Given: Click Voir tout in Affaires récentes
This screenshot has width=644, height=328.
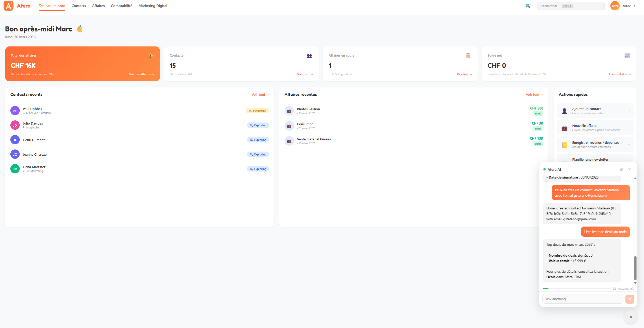Looking at the screenshot, I should [x=534, y=94].
